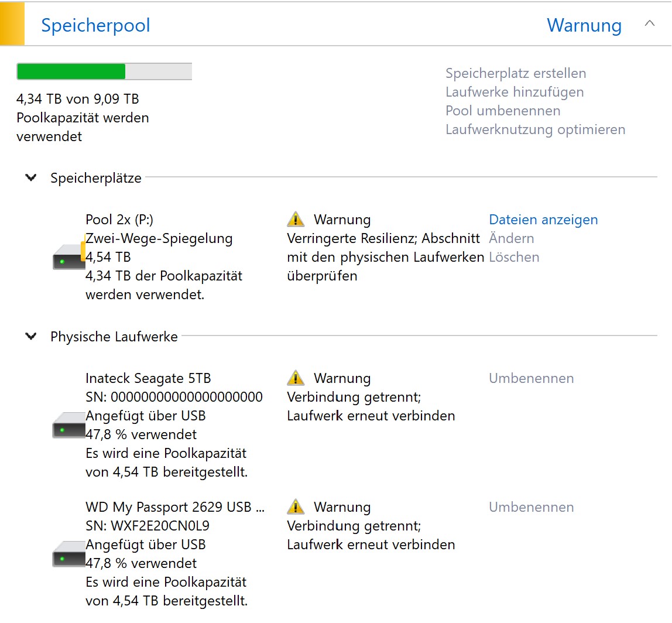This screenshot has height=623, width=672.
Task: Click the WD My Passport drive icon
Action: tap(69, 554)
